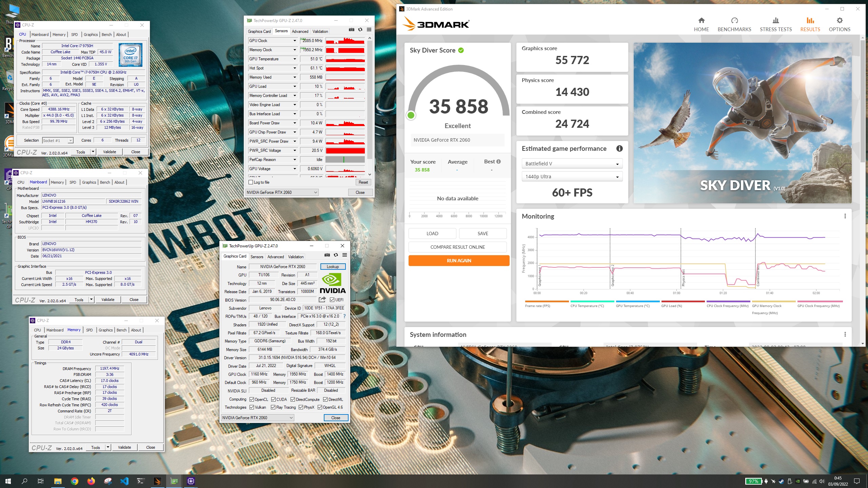Expand the GPU Clock sensor dropdown
868x488 pixels.
(x=295, y=41)
